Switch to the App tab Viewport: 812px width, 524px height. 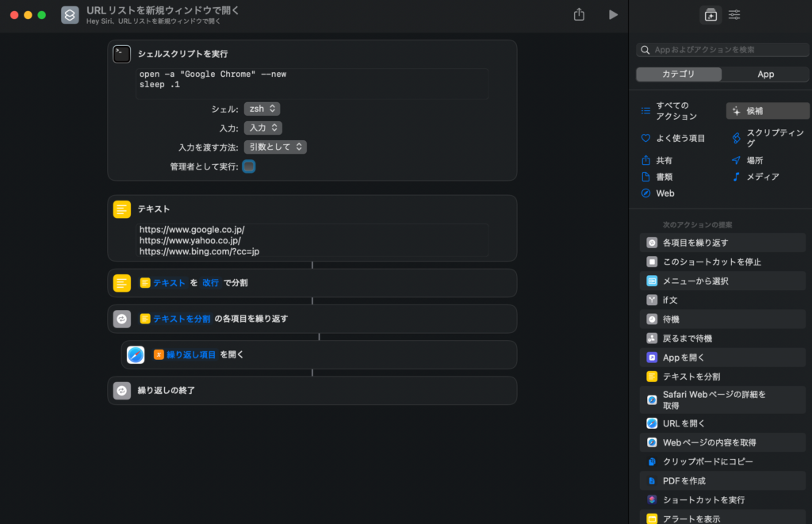tap(765, 74)
